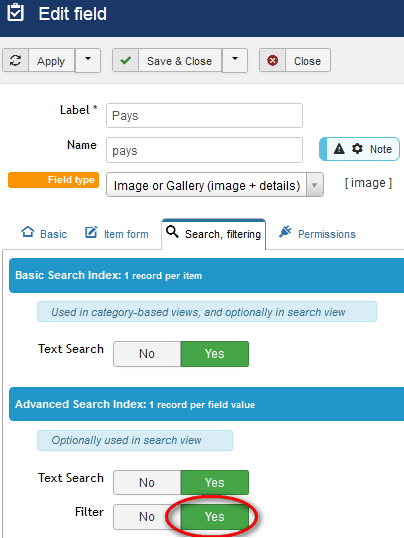Click the red X Close icon
This screenshot has width=404, height=538.
273,61
